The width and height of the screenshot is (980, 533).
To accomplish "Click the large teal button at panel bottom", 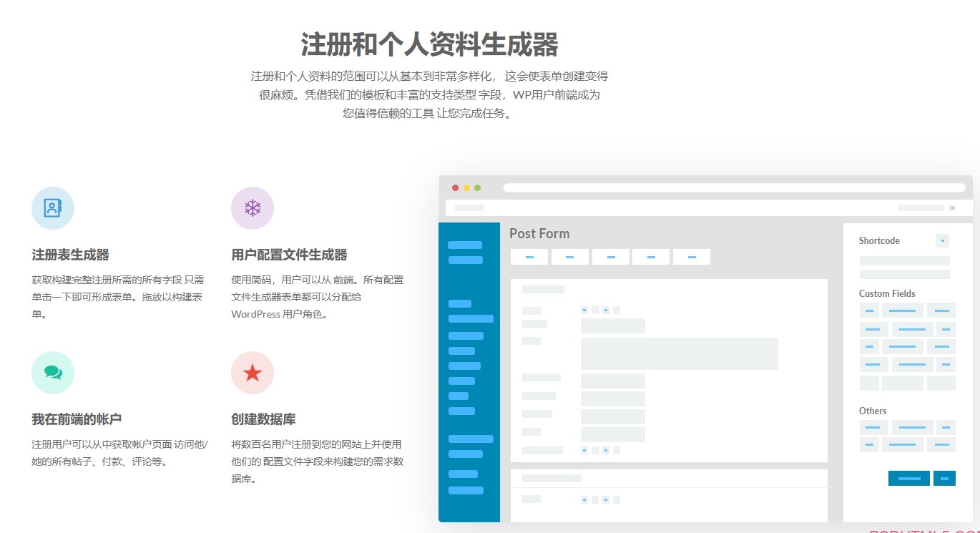I will tap(908, 478).
